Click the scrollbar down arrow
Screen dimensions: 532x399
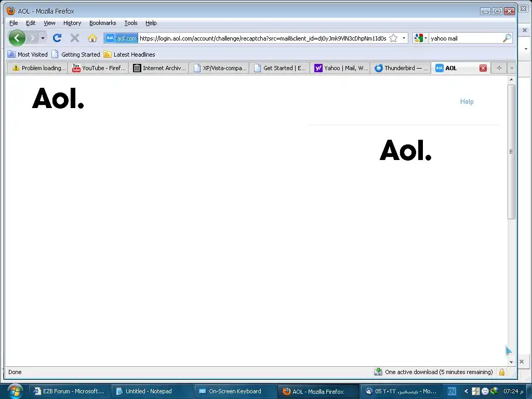[x=511, y=362]
